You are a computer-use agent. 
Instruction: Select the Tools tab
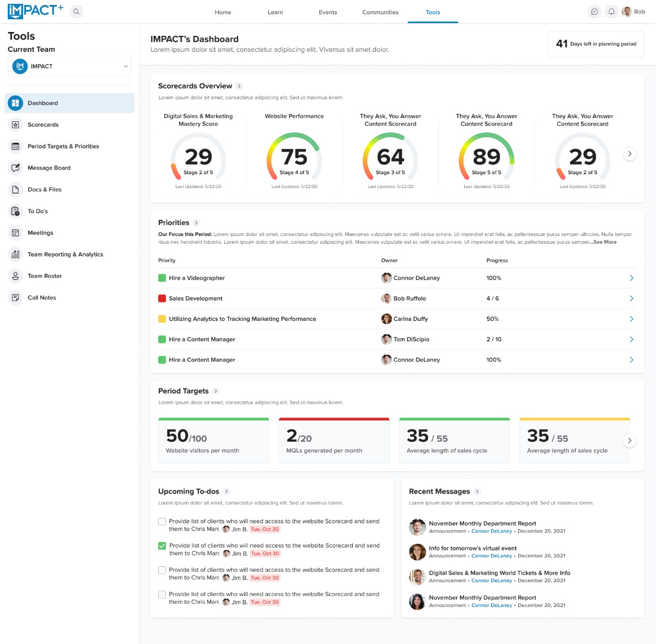(x=433, y=12)
